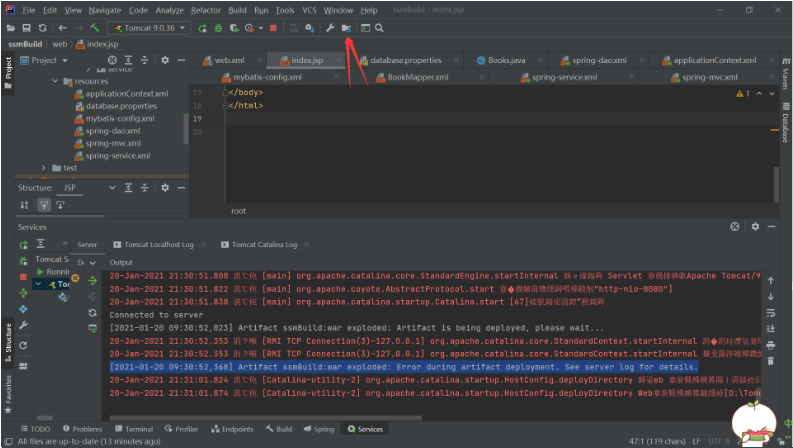Close the index.jsp editor tab
793x448 pixels.
click(x=338, y=60)
